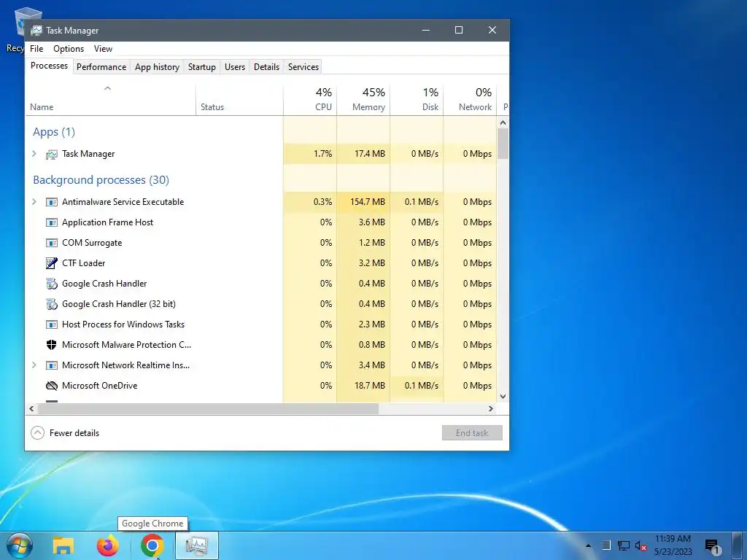
Task: Switch to the Performance tab
Action: tap(101, 66)
